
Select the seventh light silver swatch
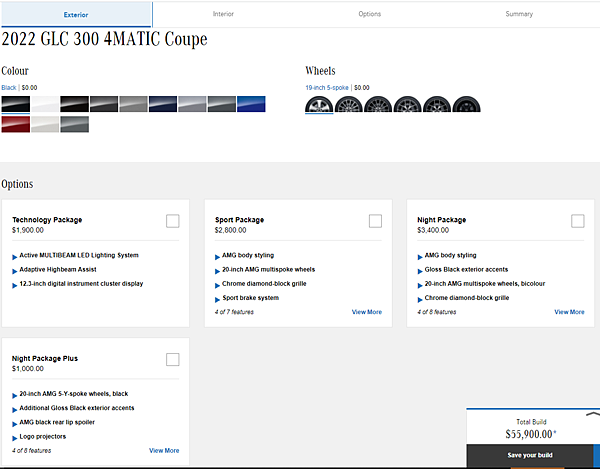click(192, 104)
